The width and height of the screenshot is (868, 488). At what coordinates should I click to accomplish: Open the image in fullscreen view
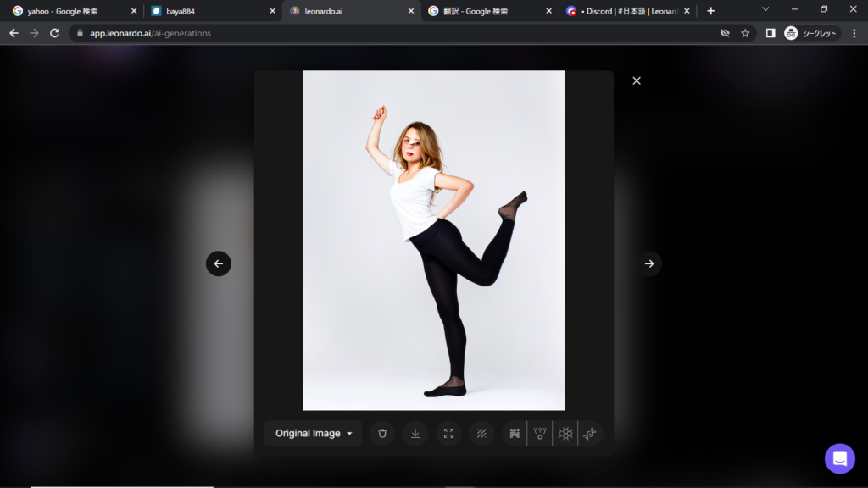pyautogui.click(x=448, y=433)
